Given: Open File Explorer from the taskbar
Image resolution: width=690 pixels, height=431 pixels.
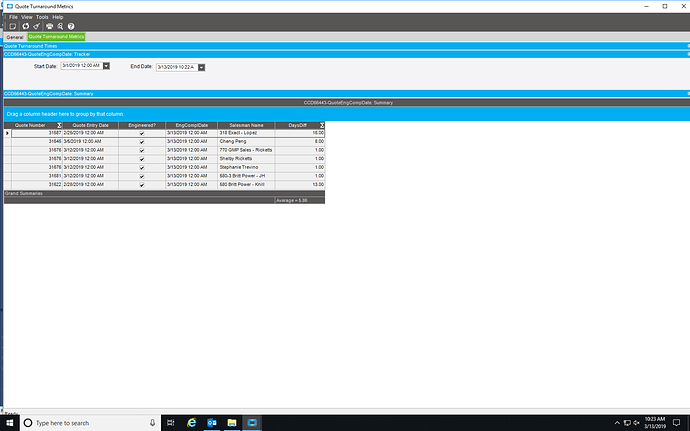Looking at the screenshot, I should coord(232,423).
